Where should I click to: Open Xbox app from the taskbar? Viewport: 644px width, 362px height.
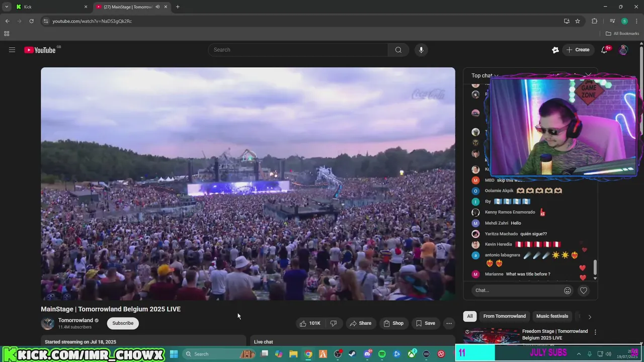pos(412,354)
